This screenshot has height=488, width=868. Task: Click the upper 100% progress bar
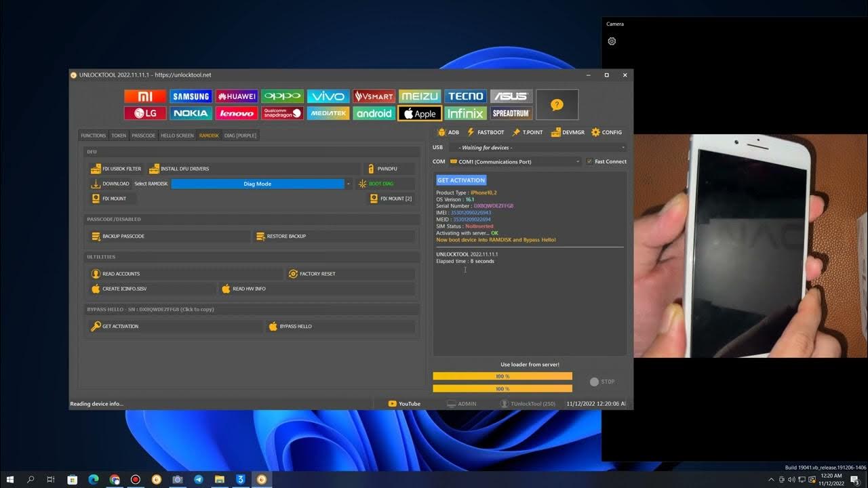(x=502, y=376)
